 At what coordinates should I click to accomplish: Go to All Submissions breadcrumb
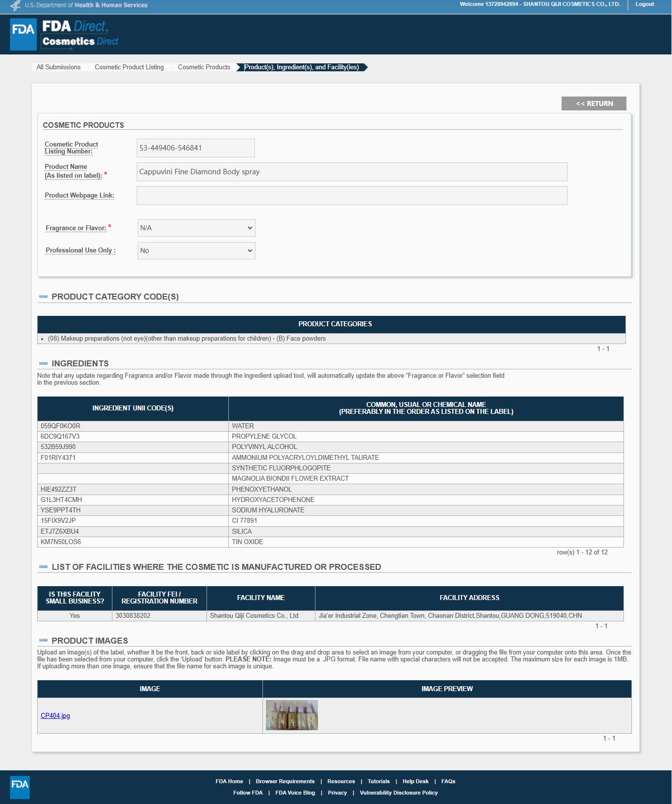tap(58, 67)
